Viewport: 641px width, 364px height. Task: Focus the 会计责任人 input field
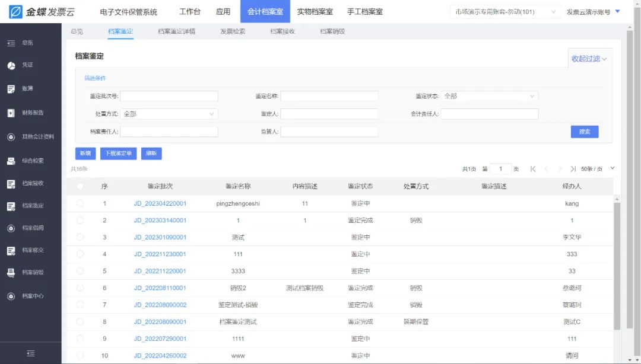coord(489,114)
